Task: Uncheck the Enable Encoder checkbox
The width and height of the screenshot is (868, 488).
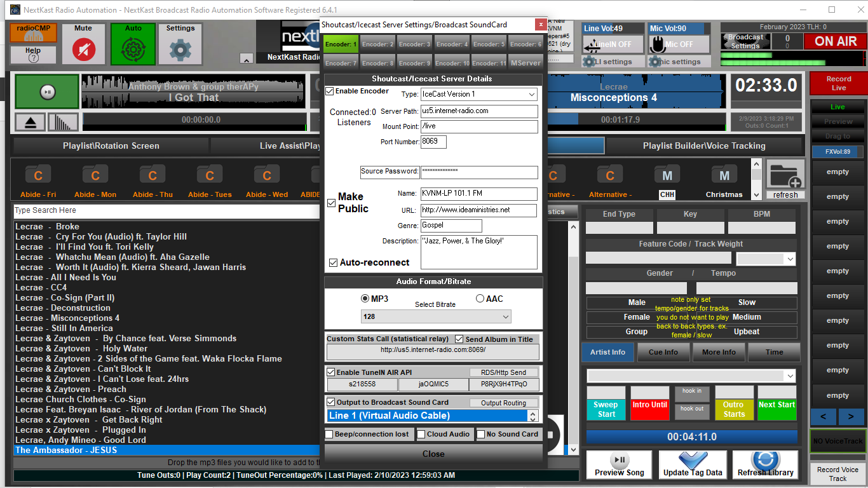Action: [330, 91]
